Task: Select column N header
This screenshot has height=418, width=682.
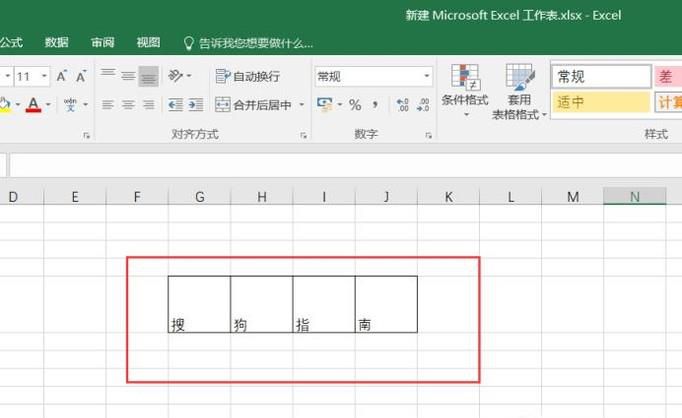Action: [635, 197]
